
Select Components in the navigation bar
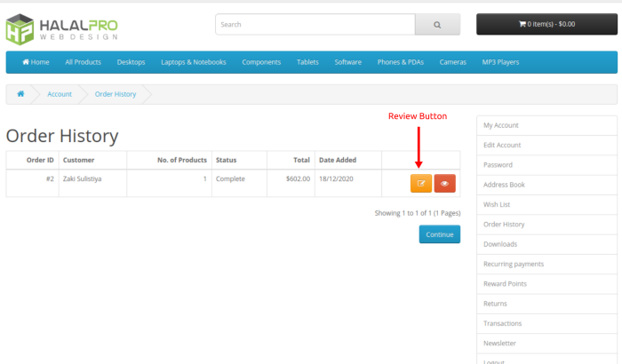[261, 62]
